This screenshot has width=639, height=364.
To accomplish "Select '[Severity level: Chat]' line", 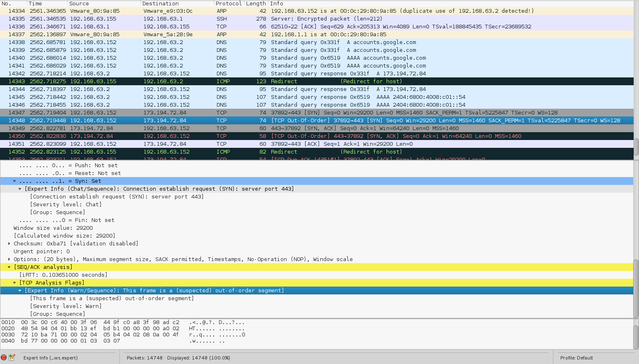I will tap(65, 205).
